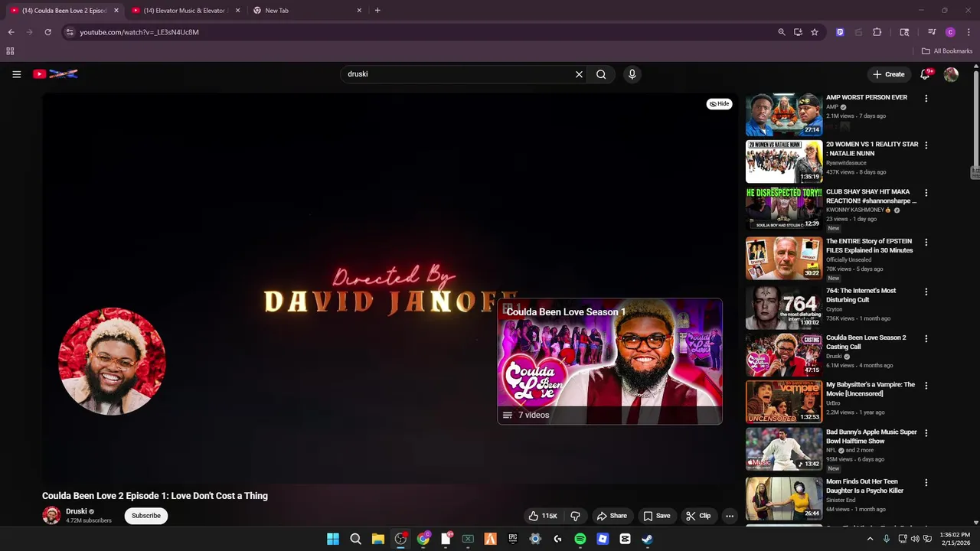Viewport: 980px width, 551px height.
Task: Open the browser zoom magnifier icon
Action: pyautogui.click(x=781, y=32)
